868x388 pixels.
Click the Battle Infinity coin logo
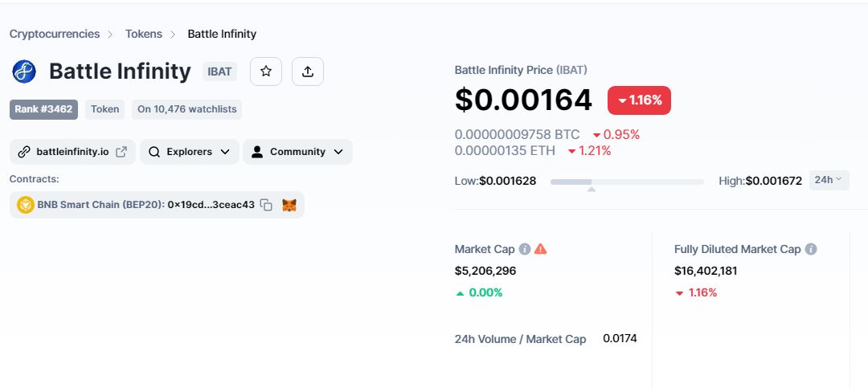tap(24, 71)
